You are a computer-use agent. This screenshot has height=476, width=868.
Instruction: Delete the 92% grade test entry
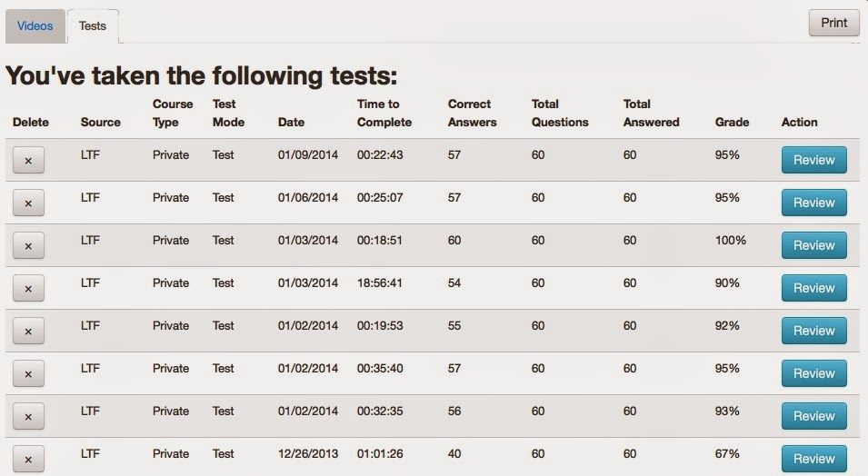tap(28, 331)
